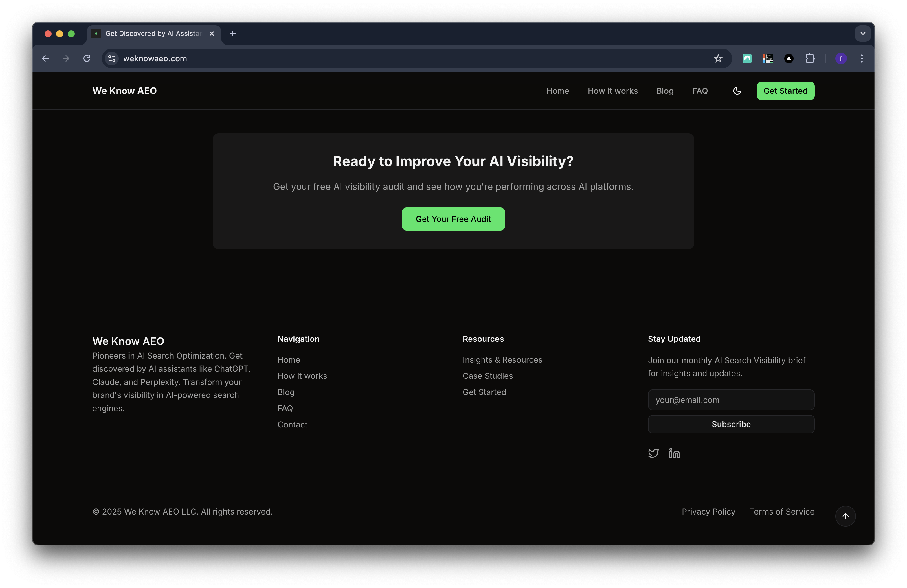This screenshot has height=588, width=907.
Task: Open Case Studies footer link
Action: click(x=487, y=376)
